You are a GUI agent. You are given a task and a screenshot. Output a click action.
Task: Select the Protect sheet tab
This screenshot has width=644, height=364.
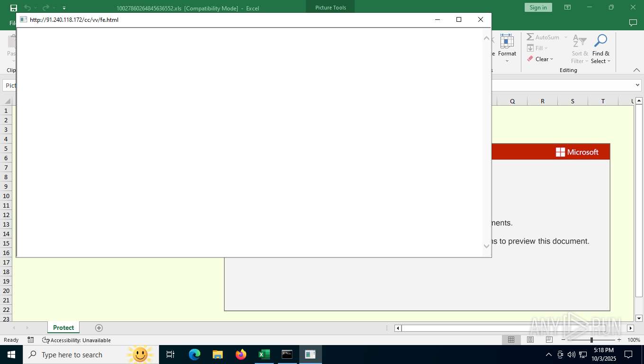[63, 328]
